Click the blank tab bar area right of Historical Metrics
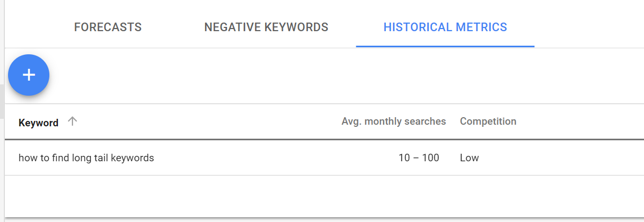 (589, 24)
